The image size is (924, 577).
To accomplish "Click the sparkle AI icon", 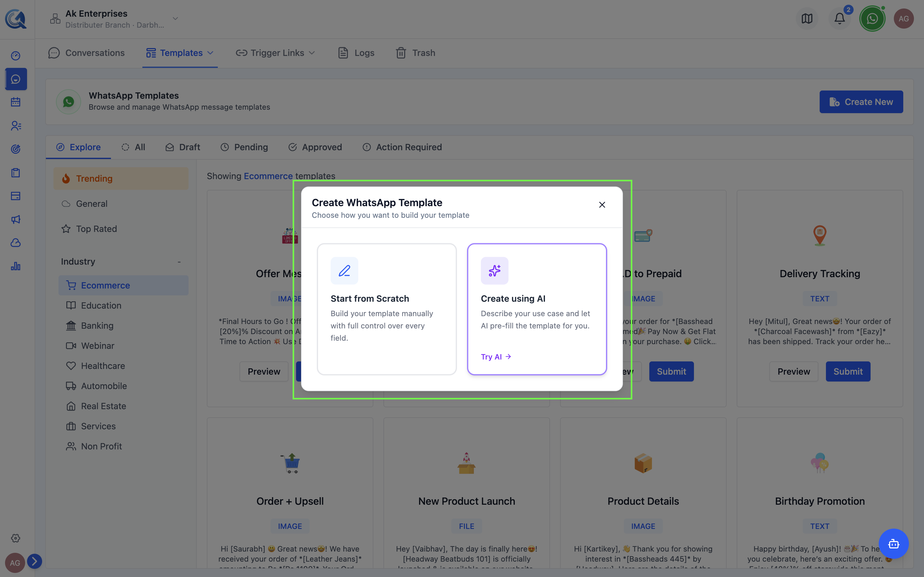I will pos(495,271).
